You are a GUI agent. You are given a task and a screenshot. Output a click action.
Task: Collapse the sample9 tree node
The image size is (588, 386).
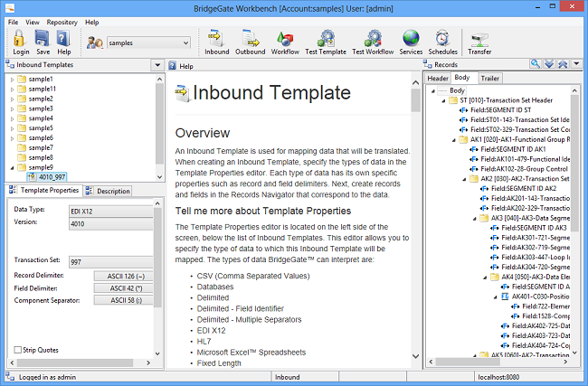click(x=12, y=167)
